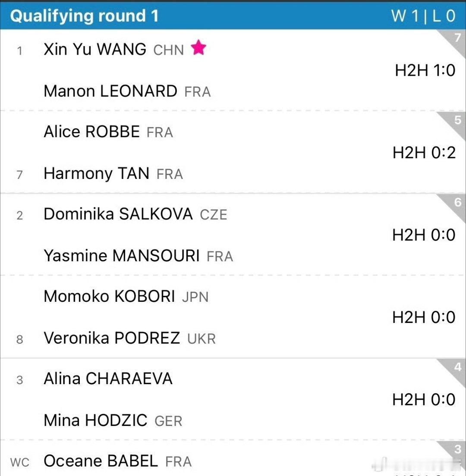Expand corner badge 6 on the Salkova match

click(x=458, y=202)
